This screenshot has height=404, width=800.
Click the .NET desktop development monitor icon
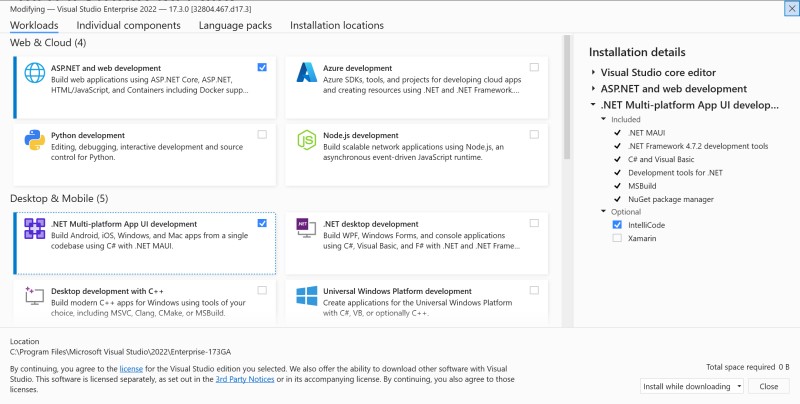307,228
